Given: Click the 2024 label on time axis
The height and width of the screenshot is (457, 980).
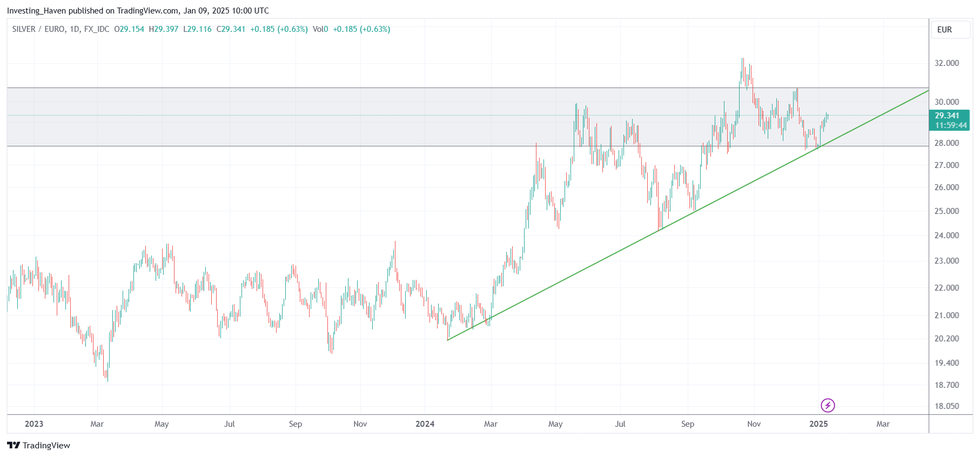Looking at the screenshot, I should (x=425, y=424).
